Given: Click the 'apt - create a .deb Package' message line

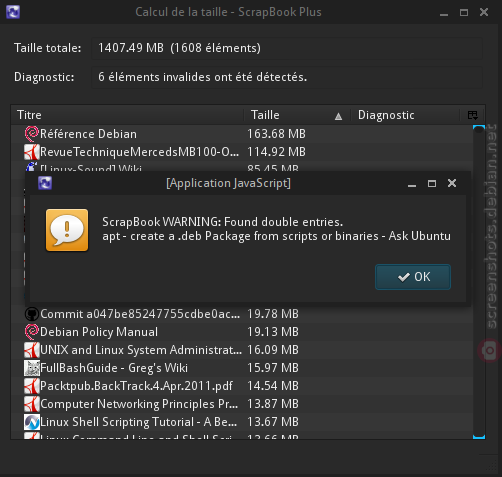Looking at the screenshot, I should coord(276,236).
